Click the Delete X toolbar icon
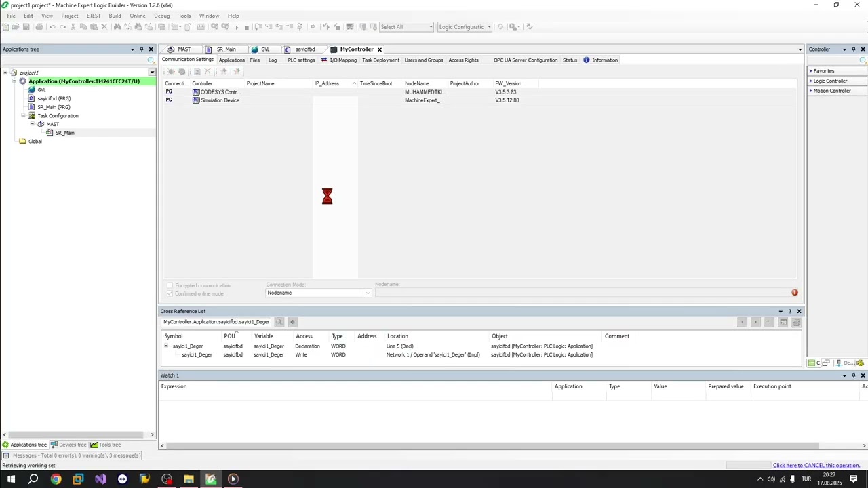Image resolution: width=868 pixels, height=488 pixels. (x=104, y=27)
